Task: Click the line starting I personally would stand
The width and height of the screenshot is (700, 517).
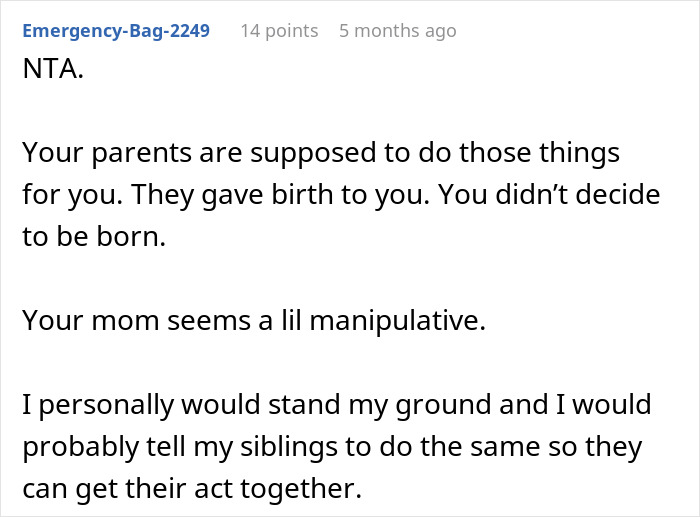Action: point(336,404)
